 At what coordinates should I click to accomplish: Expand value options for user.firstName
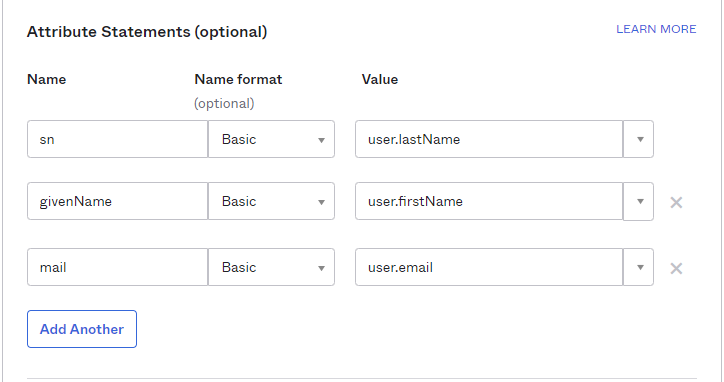[x=639, y=201]
